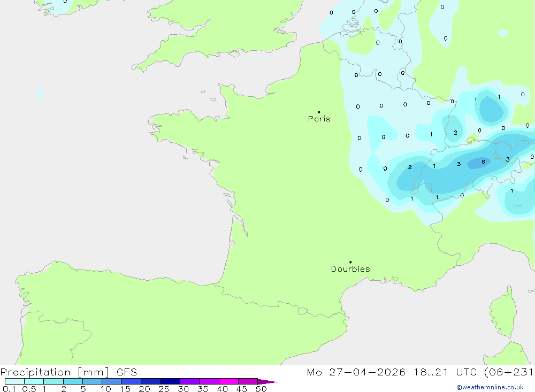Pick the legend swatch between 15 and 20
This screenshot has height=392, width=535.
pos(132,381)
